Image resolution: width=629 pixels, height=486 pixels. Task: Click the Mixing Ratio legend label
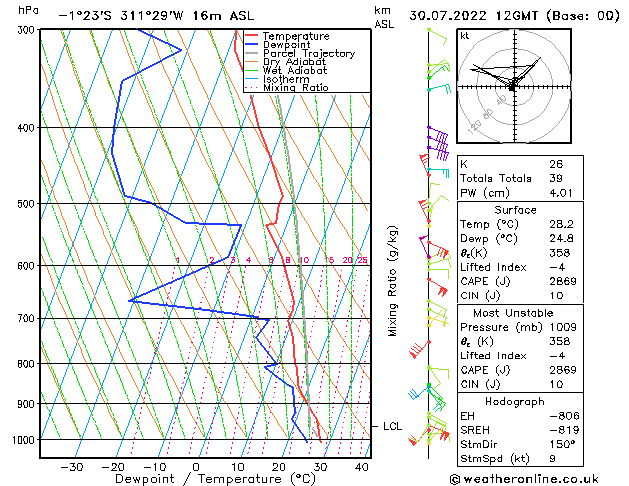coord(296,87)
